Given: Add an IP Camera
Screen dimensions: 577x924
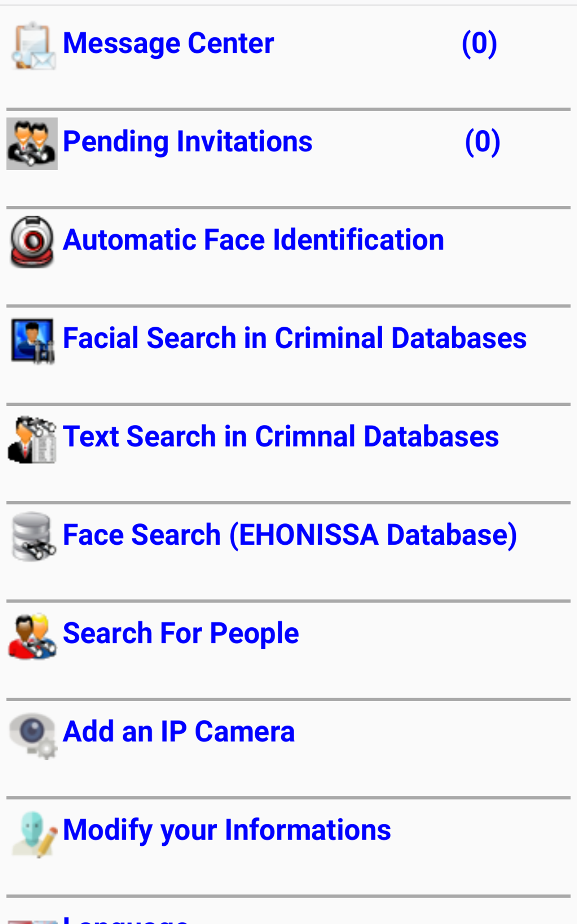Looking at the screenshot, I should point(179,731).
